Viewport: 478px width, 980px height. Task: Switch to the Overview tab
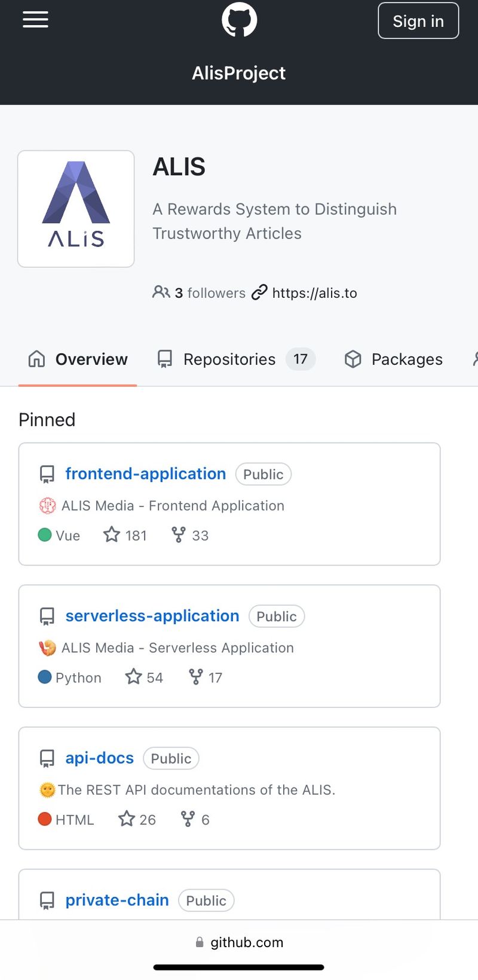pos(78,359)
